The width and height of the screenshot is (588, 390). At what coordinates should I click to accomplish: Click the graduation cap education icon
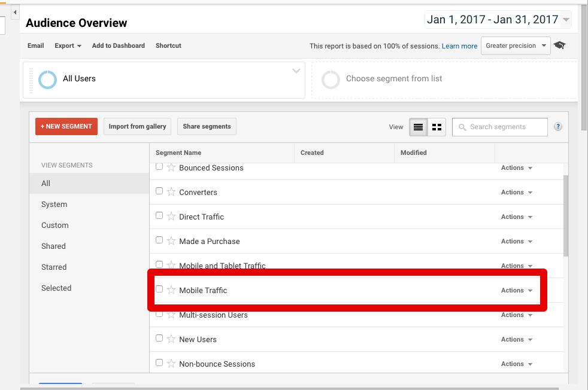point(559,45)
